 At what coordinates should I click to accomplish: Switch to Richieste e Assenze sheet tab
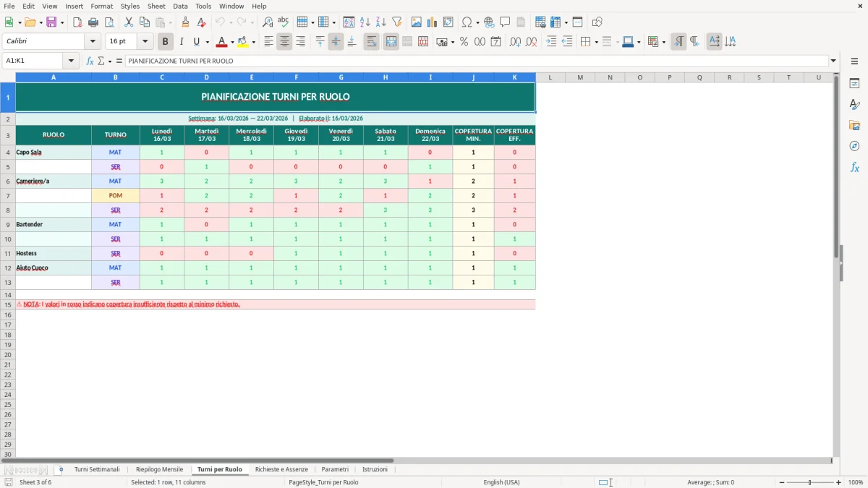pos(281,469)
